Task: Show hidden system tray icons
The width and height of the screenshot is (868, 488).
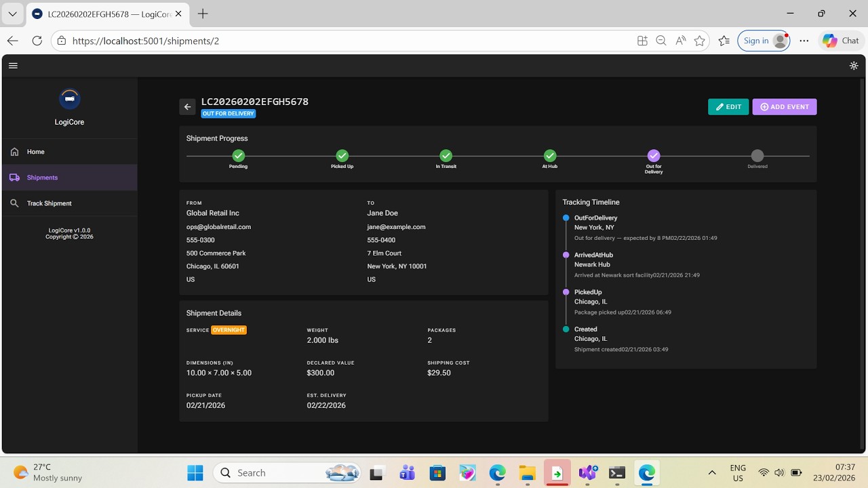Action: point(712,472)
